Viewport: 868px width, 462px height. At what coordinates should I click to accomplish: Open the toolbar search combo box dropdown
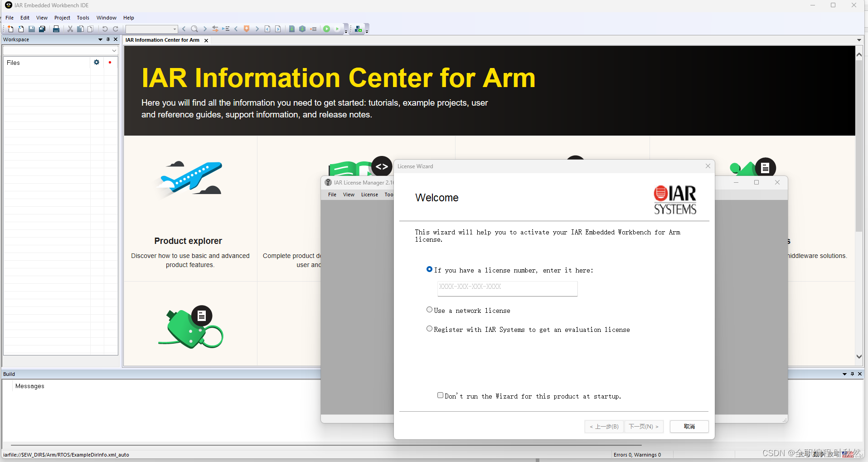[175, 29]
